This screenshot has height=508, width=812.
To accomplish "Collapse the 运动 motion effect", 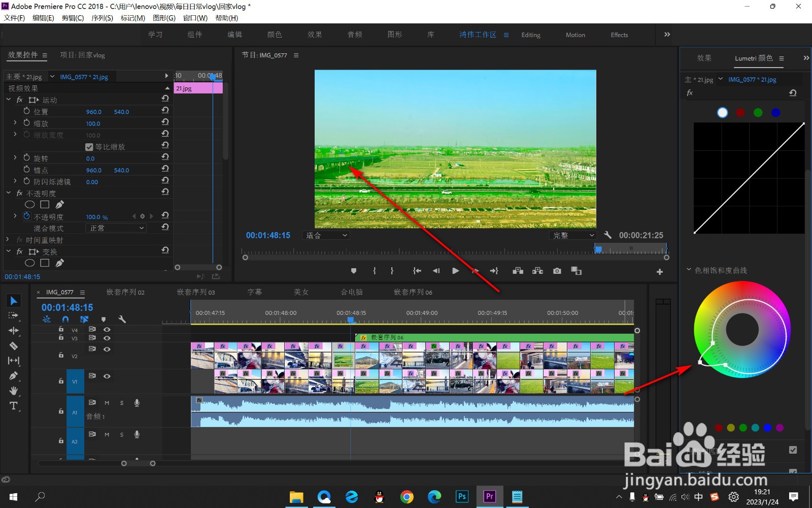I will coord(9,100).
